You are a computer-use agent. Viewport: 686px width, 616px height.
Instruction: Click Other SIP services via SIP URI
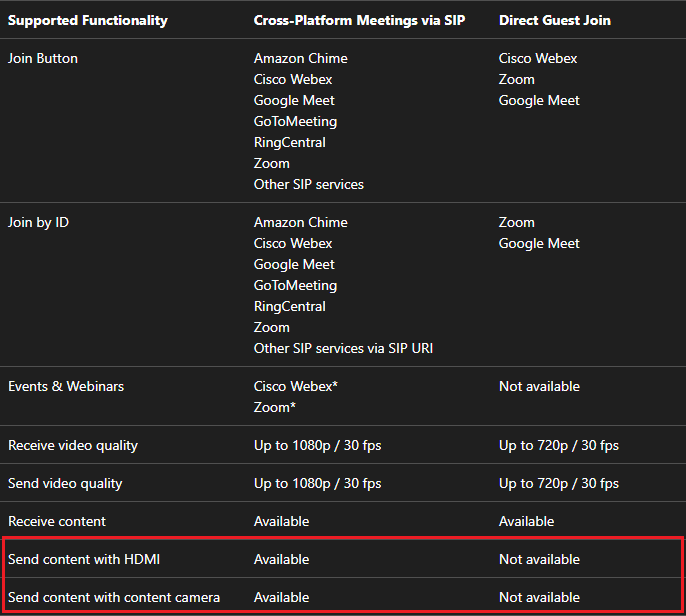(x=343, y=348)
